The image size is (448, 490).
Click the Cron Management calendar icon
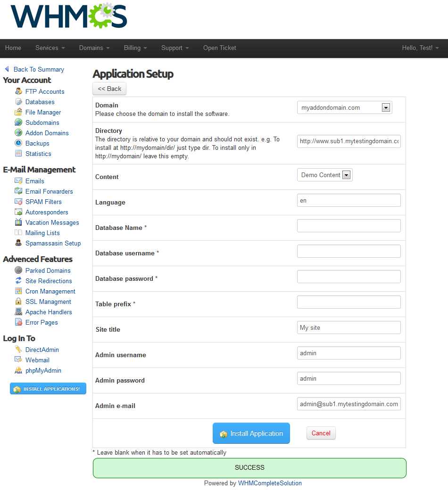pyautogui.click(x=18, y=291)
